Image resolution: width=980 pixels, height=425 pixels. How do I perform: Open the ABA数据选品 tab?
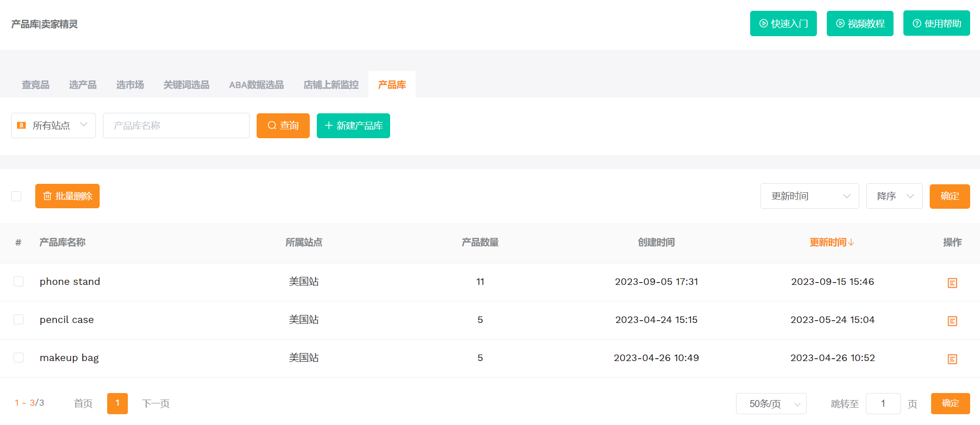tap(256, 85)
